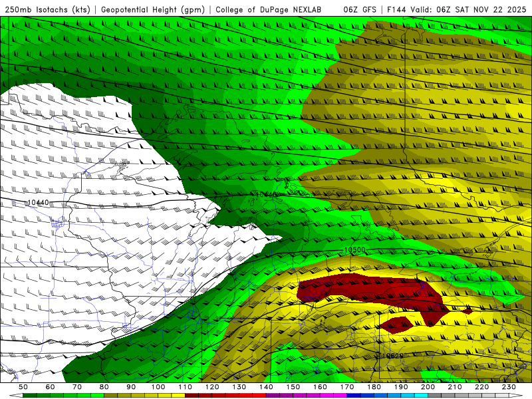Click the 10620 height contour label
This screenshot has width=532, height=399.
(392, 356)
